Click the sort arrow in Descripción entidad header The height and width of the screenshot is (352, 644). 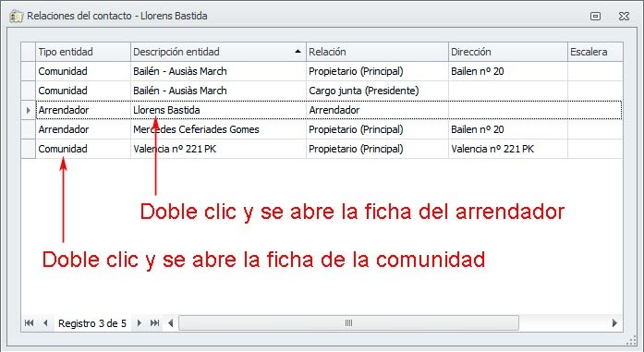(x=298, y=52)
